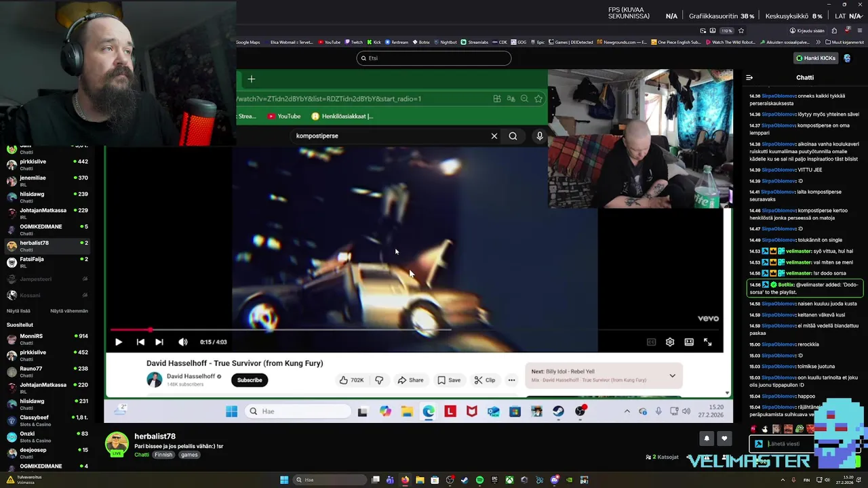Viewport: 868px width, 488px height.
Task: Open more actions three-dot menu
Action: point(512,380)
